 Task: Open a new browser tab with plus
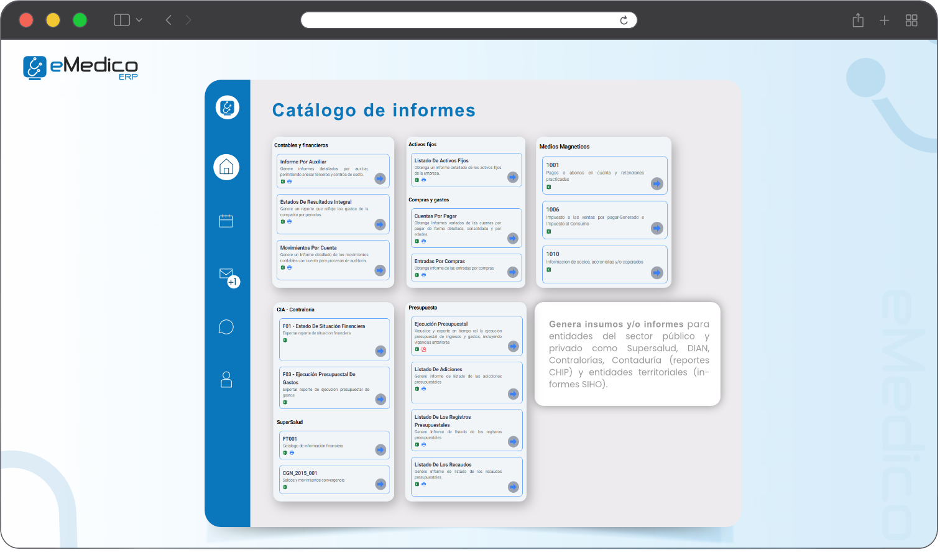tap(884, 21)
